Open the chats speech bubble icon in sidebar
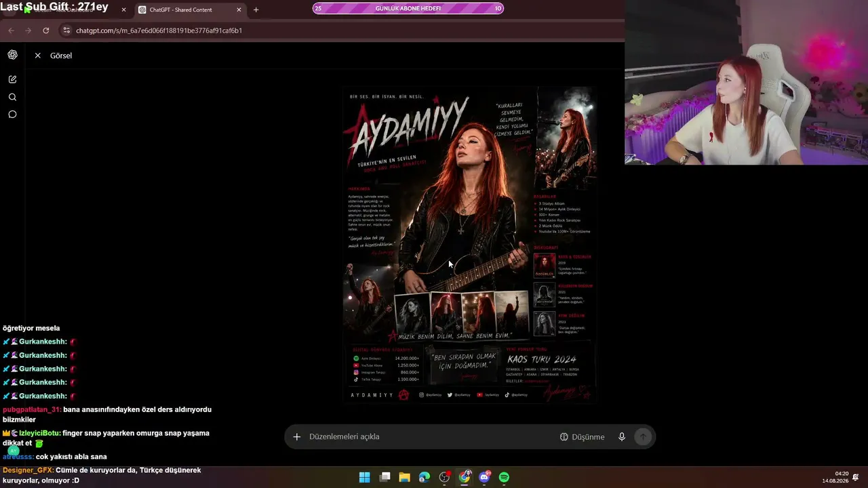Viewport: 868px width, 488px height. pos(12,115)
